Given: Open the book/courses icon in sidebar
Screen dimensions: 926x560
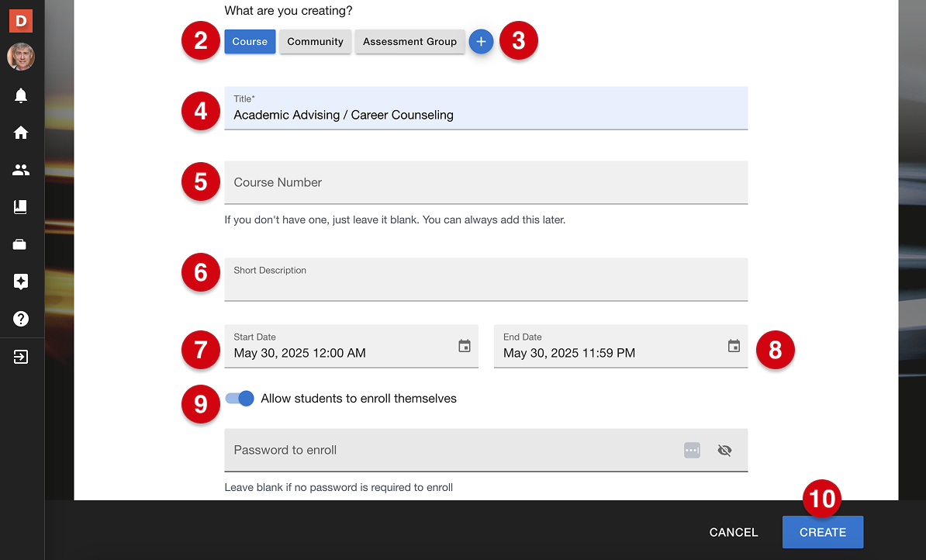Looking at the screenshot, I should coord(21,207).
